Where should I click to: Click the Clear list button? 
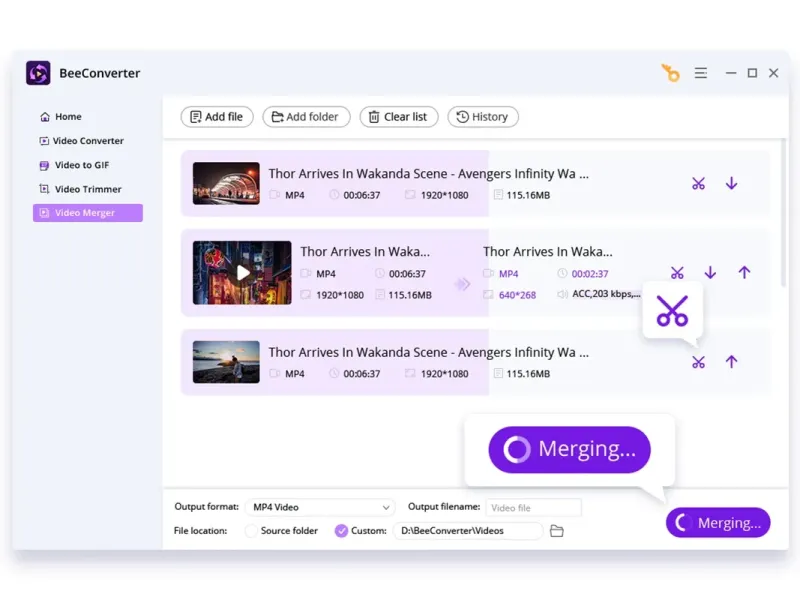[399, 117]
